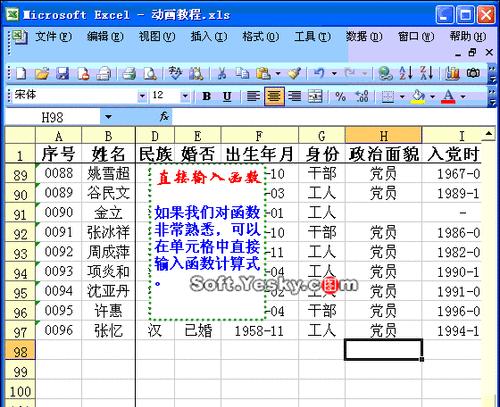Open the 工具(T) menu
Image resolution: width=500 pixels, height=407 pixels.
point(312,36)
